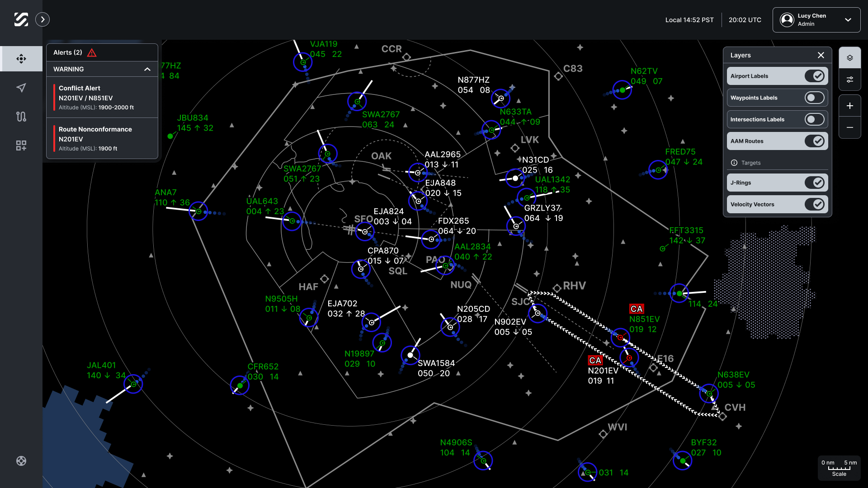Image resolution: width=868 pixels, height=488 pixels.
Task: Toggle off AAM Routes layer
Action: [x=815, y=141]
